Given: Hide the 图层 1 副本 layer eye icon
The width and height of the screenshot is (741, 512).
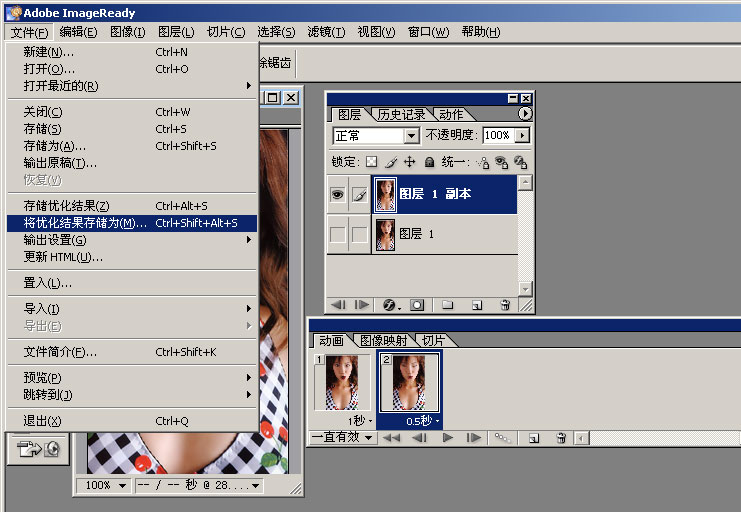Looking at the screenshot, I should point(338,195).
